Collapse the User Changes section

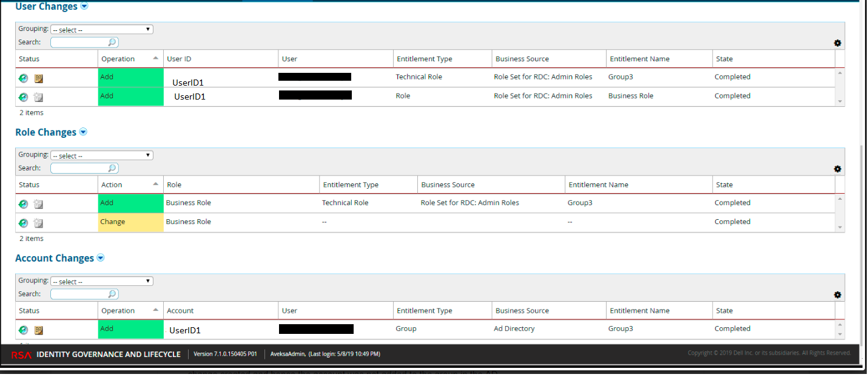point(84,6)
